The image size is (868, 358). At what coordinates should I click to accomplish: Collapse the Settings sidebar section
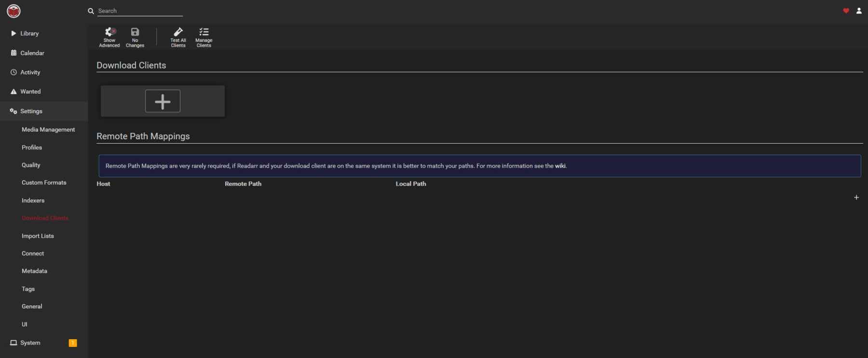pyautogui.click(x=31, y=111)
